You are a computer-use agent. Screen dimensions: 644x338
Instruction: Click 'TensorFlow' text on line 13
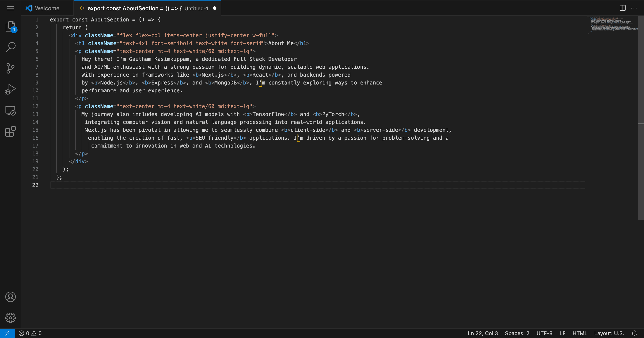268,114
